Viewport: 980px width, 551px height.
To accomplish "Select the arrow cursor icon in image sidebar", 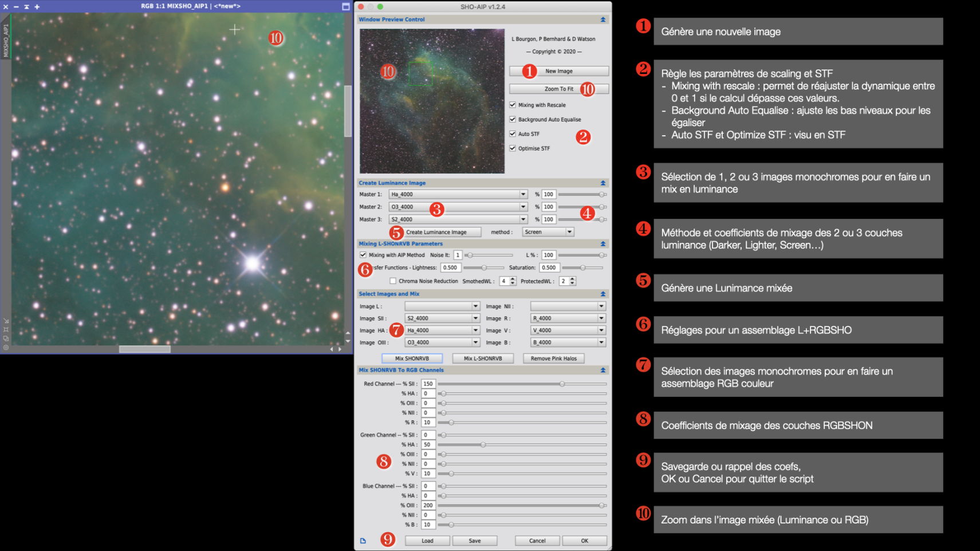I will (x=6, y=320).
